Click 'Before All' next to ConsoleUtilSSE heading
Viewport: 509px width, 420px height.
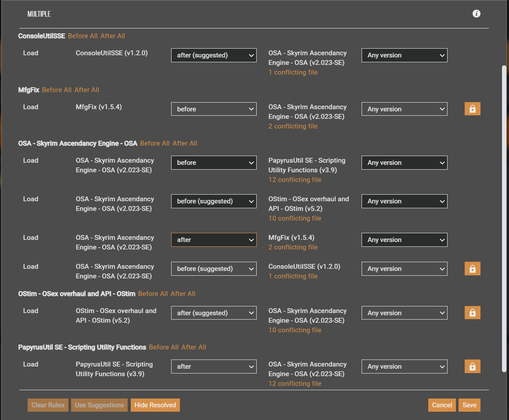coord(82,36)
